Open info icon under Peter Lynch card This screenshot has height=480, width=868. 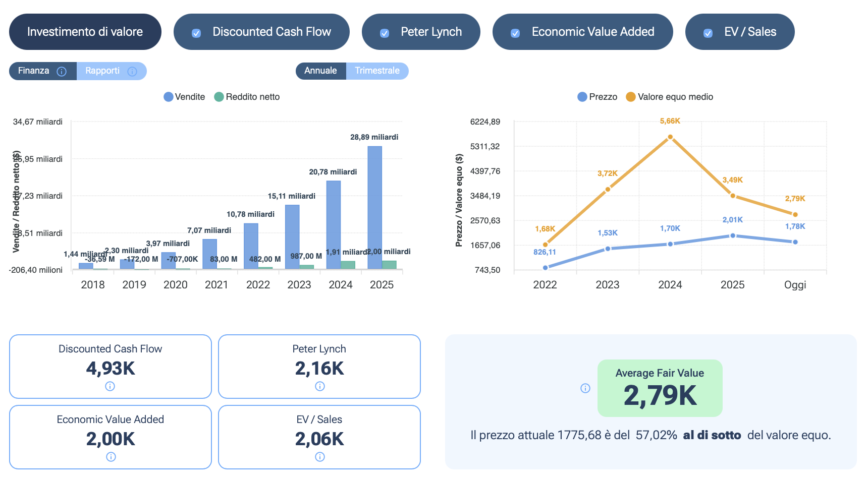[x=319, y=386]
